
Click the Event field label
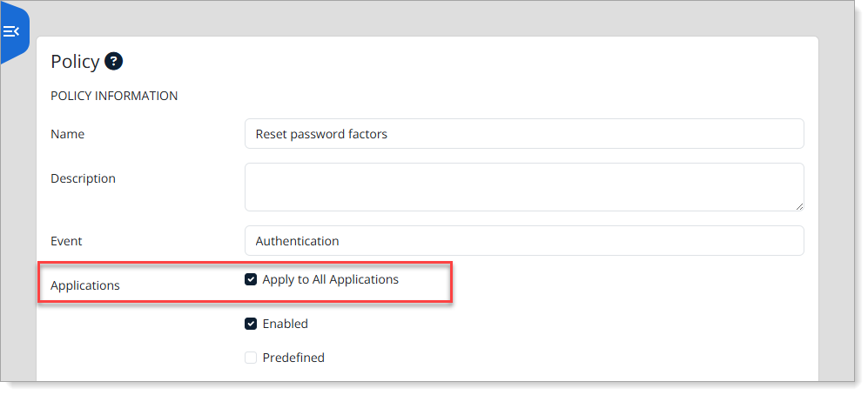tap(66, 241)
